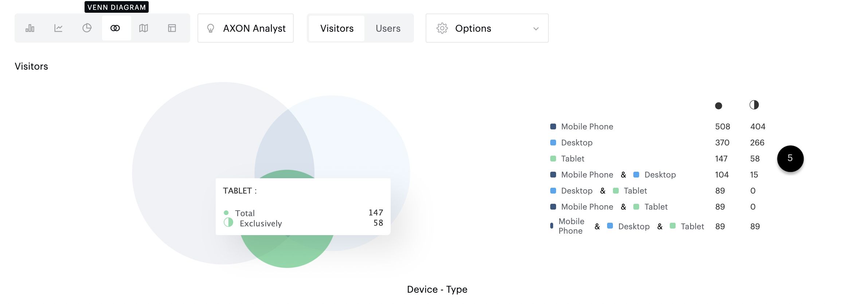The image size is (868, 304).
Task: Open the AXON Analyst button
Action: [x=246, y=28]
